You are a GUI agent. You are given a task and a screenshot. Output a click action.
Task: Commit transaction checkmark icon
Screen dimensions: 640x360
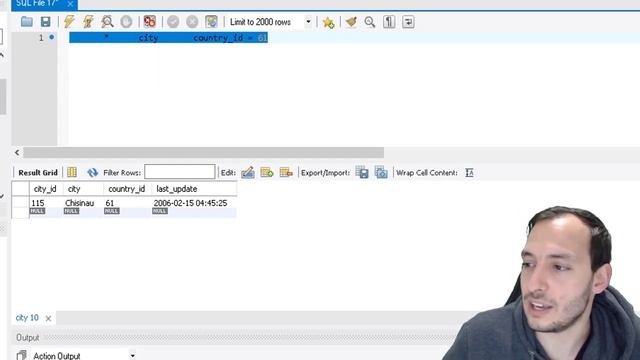click(x=173, y=22)
